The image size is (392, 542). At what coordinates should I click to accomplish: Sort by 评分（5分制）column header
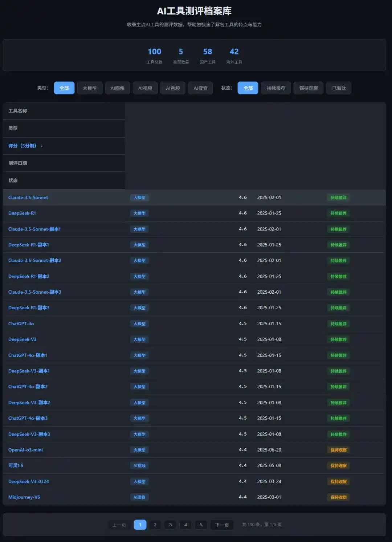coord(64,146)
